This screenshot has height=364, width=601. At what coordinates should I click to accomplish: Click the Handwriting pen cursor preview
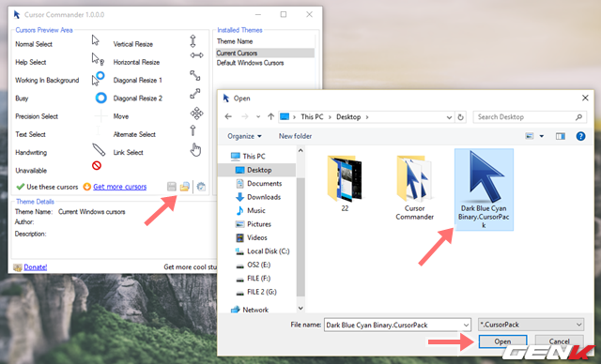click(99, 150)
